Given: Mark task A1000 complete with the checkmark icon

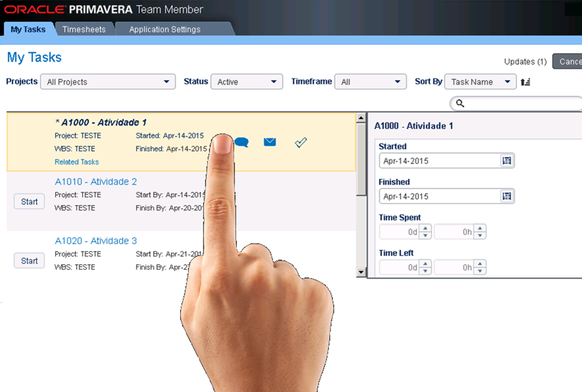Looking at the screenshot, I should coord(301,142).
